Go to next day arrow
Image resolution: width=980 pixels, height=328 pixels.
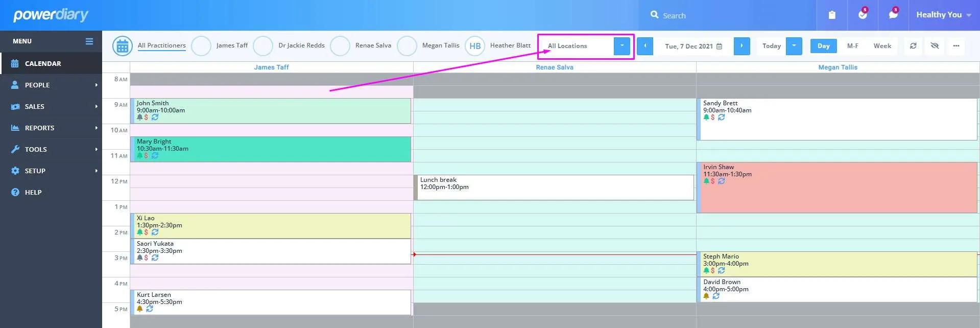(x=742, y=46)
